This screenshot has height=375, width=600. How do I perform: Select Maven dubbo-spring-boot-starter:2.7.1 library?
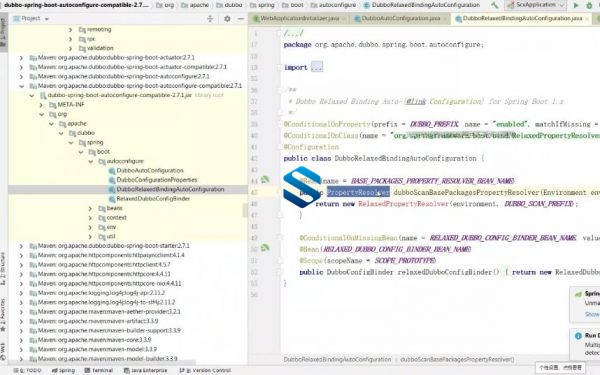[x=113, y=246]
